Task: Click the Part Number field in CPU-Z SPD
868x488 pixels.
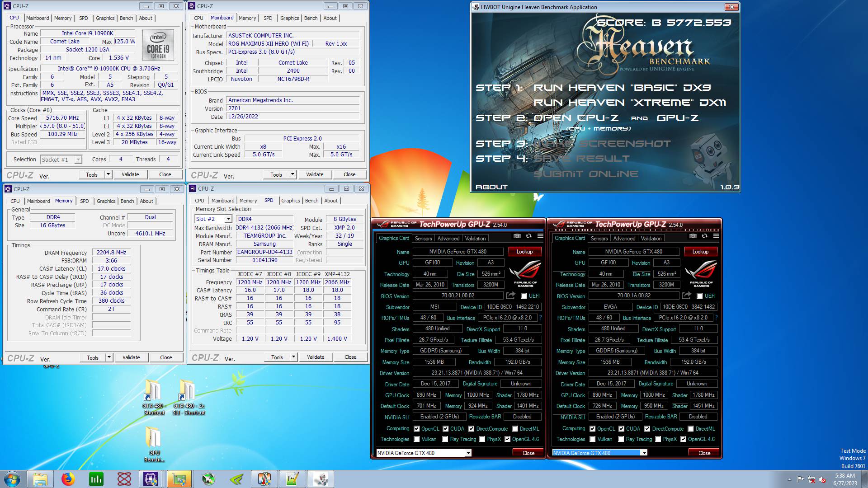Action: pos(264,252)
